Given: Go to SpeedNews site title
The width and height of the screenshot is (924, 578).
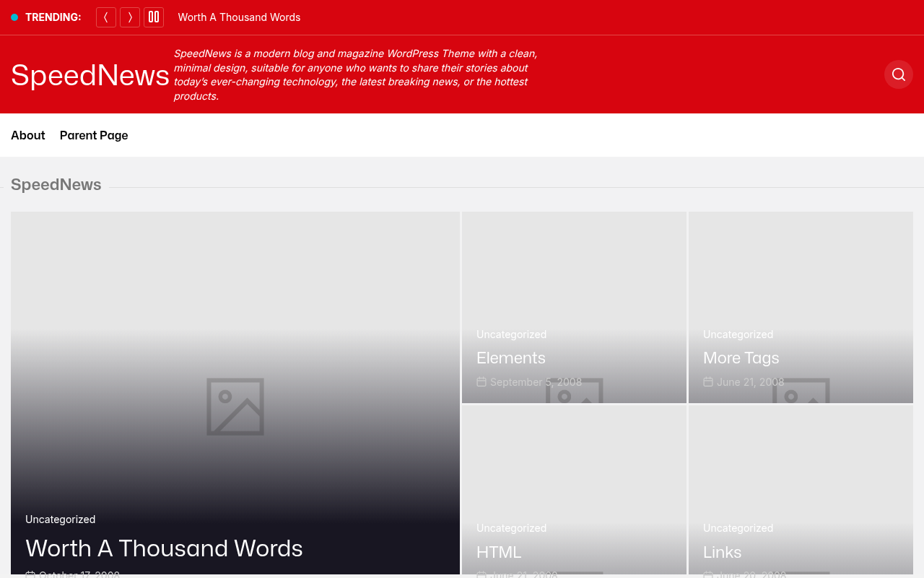Looking at the screenshot, I should click(90, 75).
